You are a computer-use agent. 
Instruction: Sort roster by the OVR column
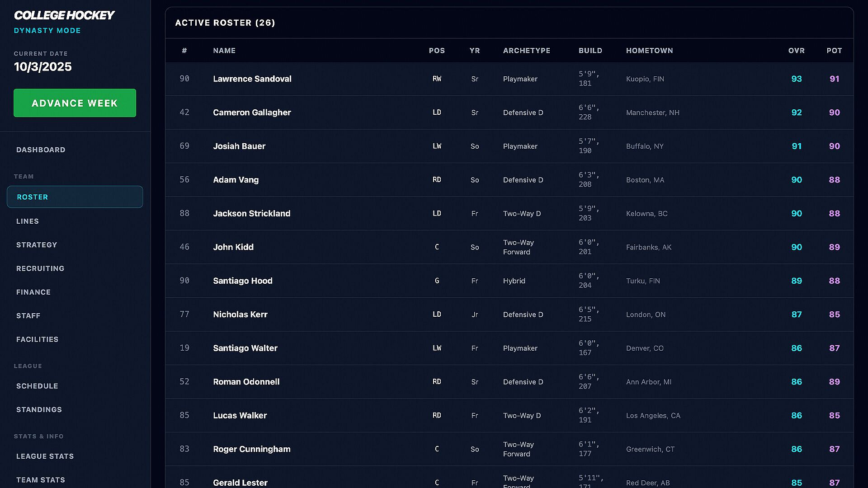point(796,51)
